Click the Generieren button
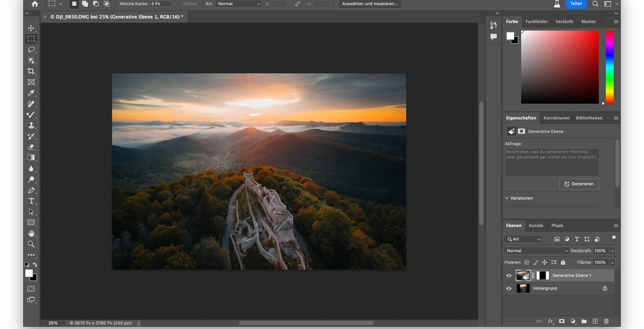Screen dimensions: 644x329 coord(579,184)
